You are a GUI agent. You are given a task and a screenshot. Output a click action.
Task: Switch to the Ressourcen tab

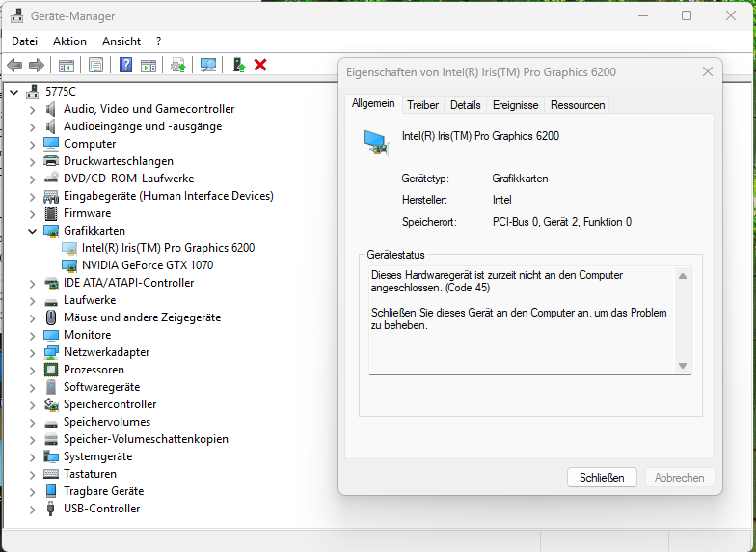tap(578, 104)
